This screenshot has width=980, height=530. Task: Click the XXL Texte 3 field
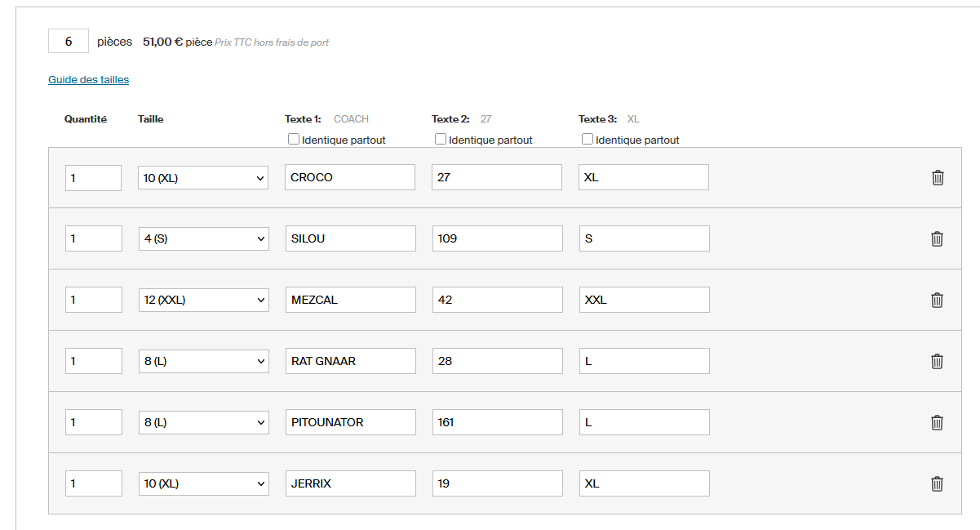point(644,300)
